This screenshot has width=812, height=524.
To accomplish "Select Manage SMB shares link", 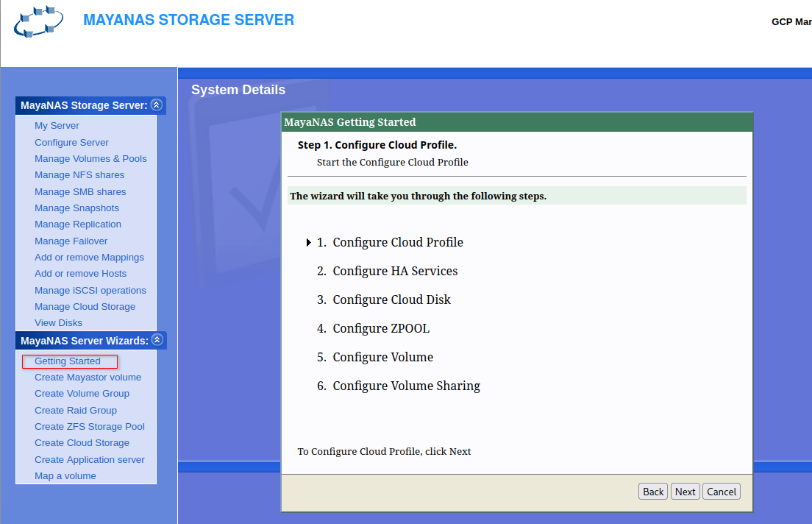I will point(80,192).
